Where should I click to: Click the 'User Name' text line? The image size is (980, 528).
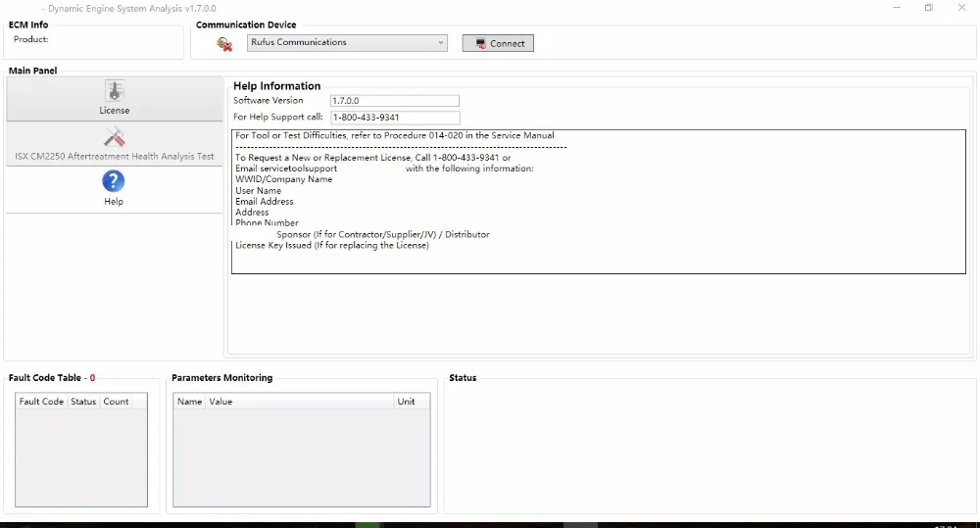258,191
